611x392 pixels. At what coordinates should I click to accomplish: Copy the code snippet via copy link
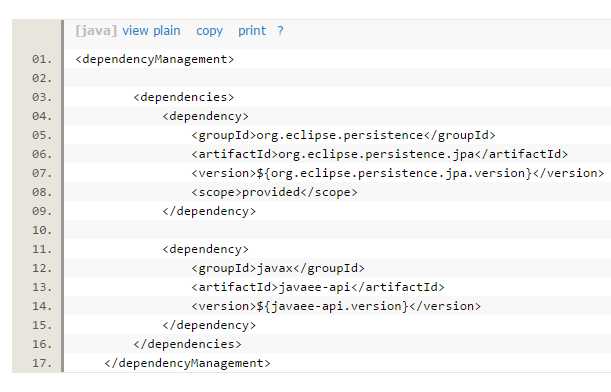pyautogui.click(x=209, y=31)
